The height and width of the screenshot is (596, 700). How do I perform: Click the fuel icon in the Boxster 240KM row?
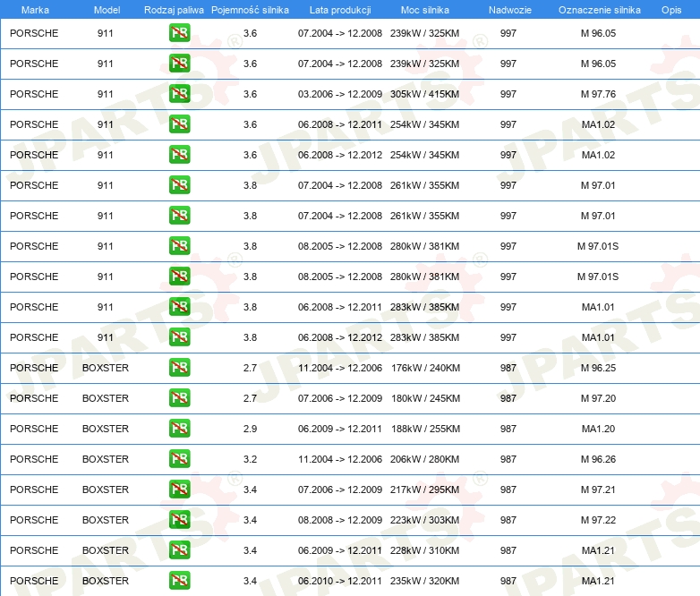coord(179,368)
